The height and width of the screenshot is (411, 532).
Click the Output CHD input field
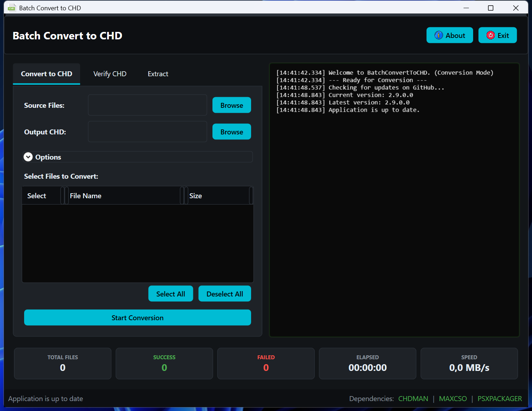(148, 132)
